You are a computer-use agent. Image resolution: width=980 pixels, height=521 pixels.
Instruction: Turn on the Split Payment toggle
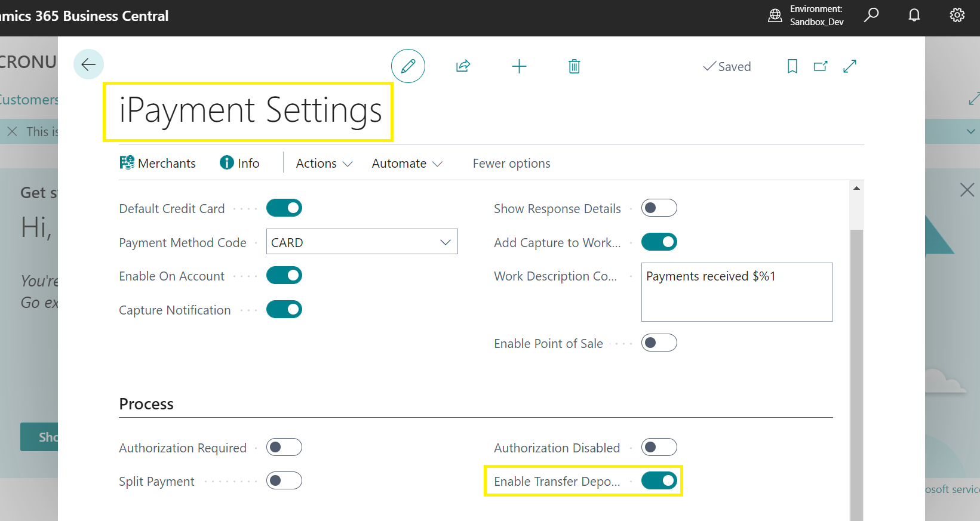[x=284, y=480]
